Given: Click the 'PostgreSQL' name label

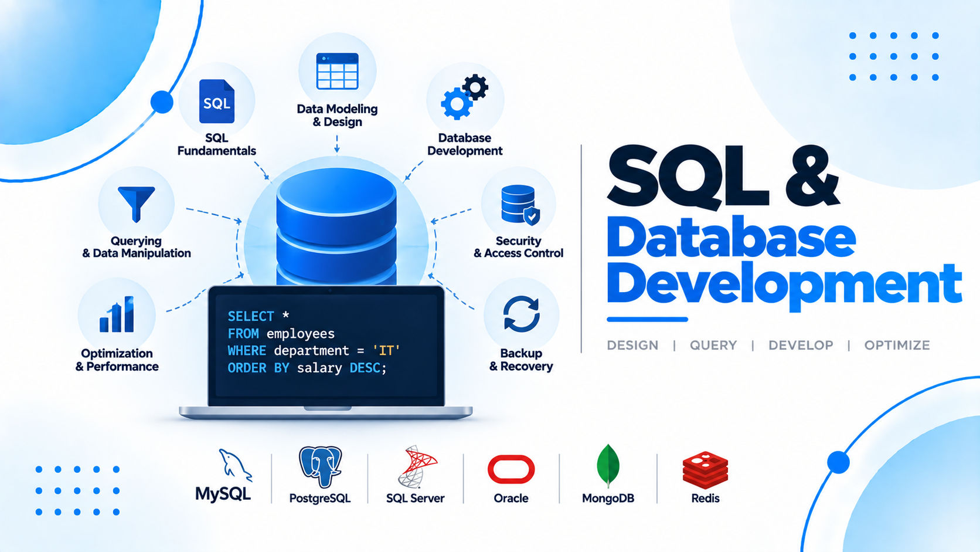Looking at the screenshot, I should point(320,498).
